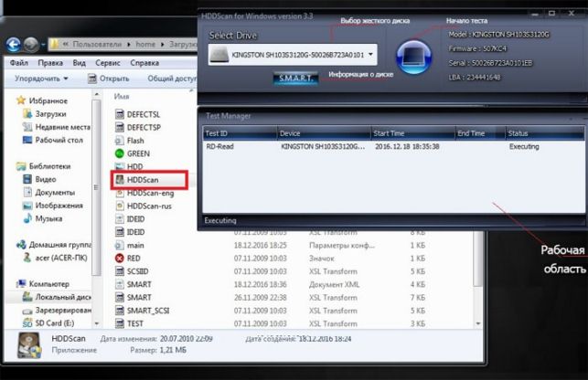Select the DEFECTSL file icon
Screen dimensions: 588x380
[x=120, y=114]
